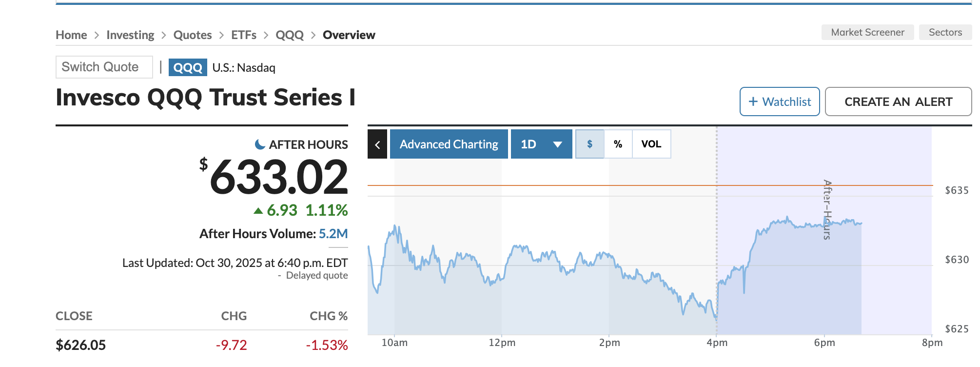Click the QQQ ticker badge
980x367 pixels.
[x=188, y=67]
